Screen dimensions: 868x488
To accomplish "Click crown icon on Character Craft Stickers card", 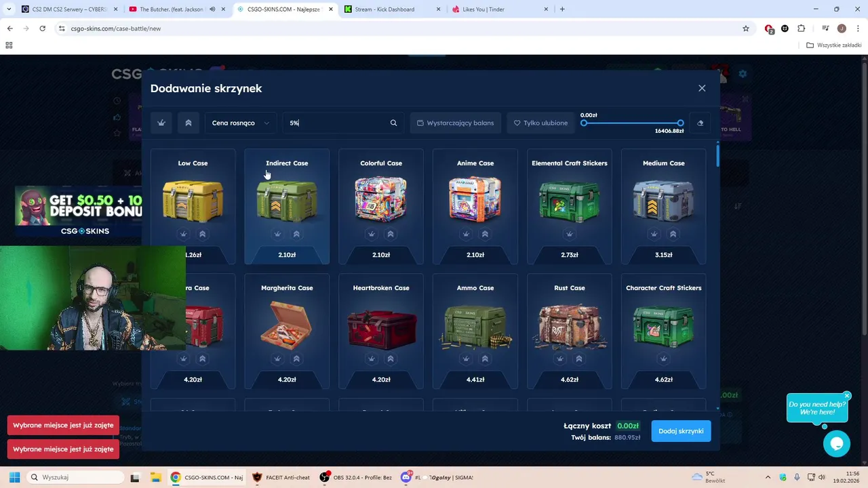I will [664, 359].
